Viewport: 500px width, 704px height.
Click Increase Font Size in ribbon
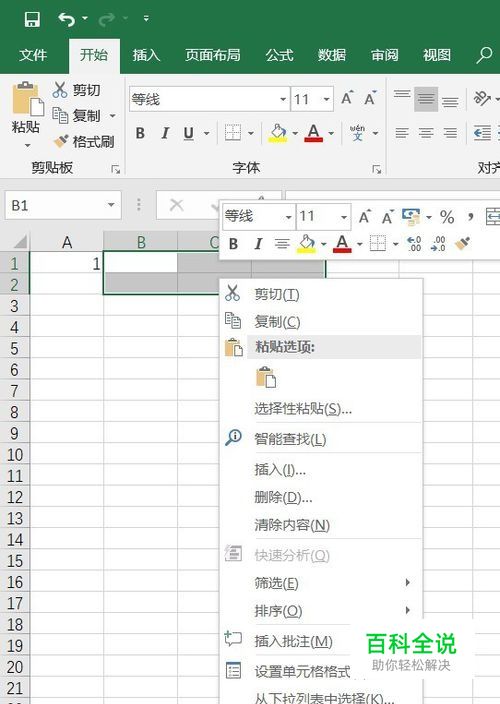coord(347,98)
